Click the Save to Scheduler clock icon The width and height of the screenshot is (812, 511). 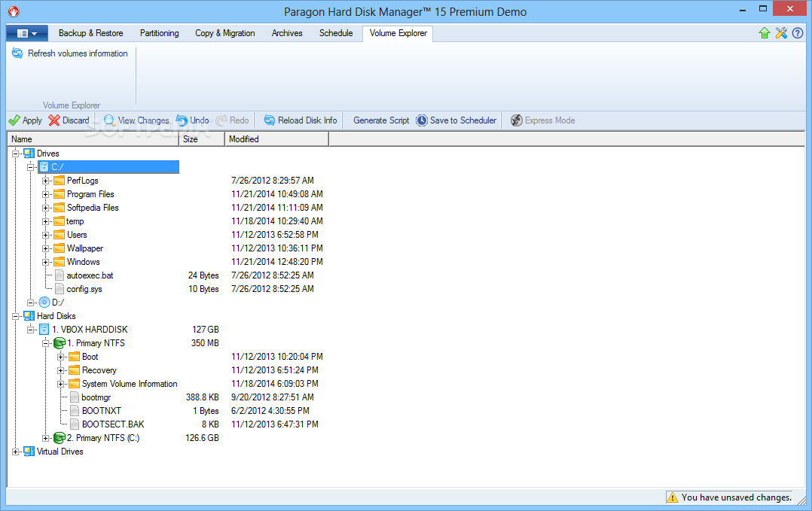point(422,120)
